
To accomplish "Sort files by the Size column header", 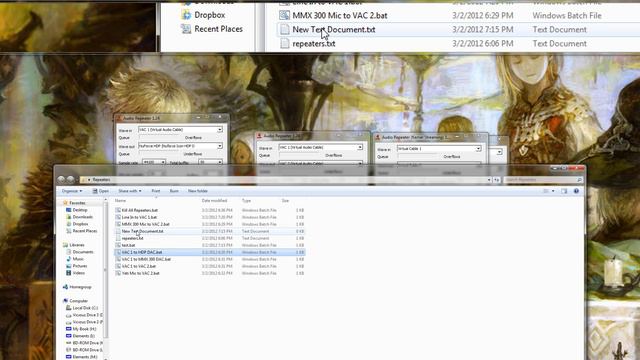I will point(285,200).
